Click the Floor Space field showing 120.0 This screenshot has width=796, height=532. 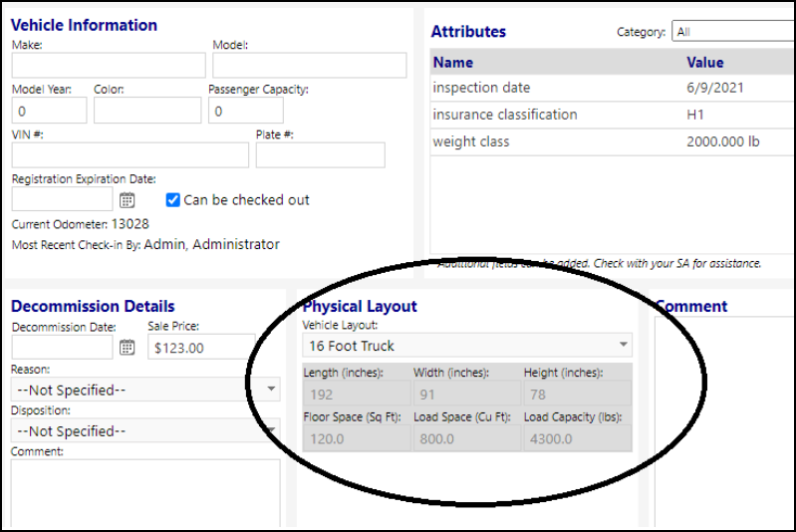[357, 438]
